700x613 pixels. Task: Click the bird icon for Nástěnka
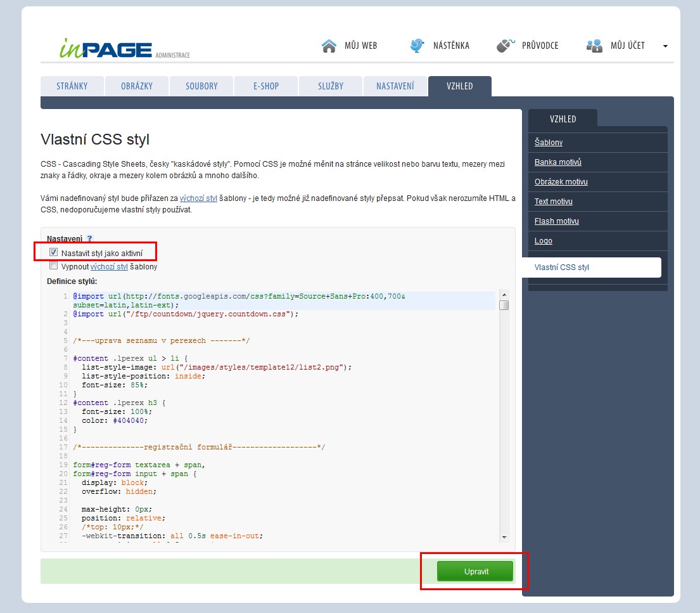417,46
